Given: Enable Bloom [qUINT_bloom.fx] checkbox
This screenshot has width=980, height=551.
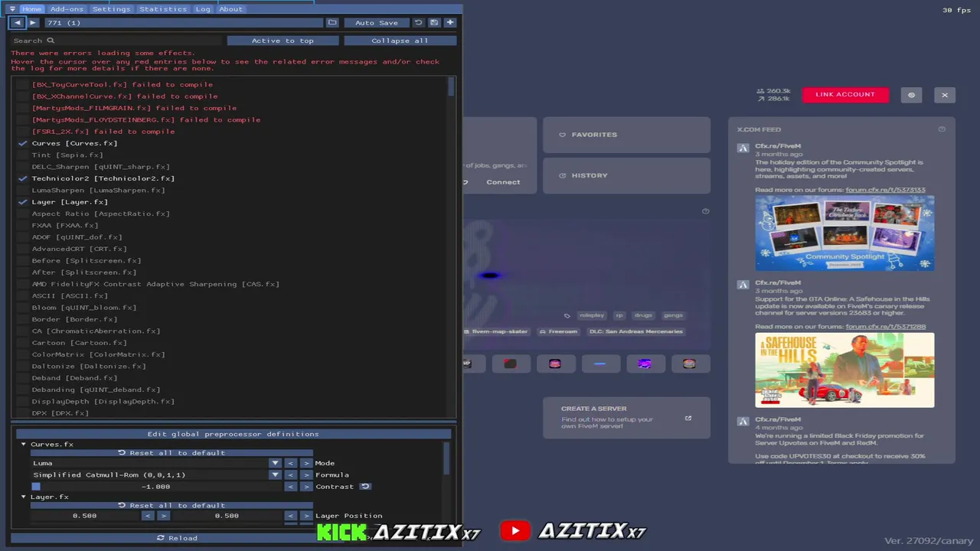Looking at the screenshot, I should click(x=23, y=308).
